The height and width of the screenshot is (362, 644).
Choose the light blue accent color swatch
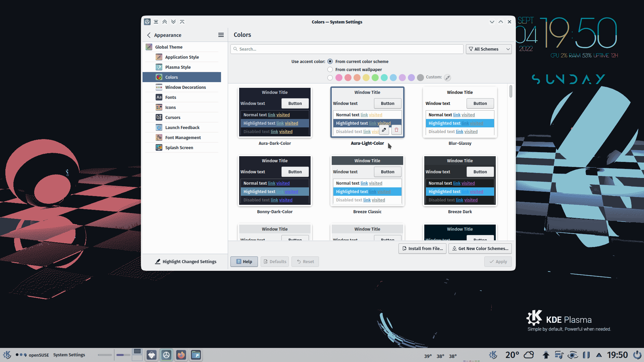point(393,78)
